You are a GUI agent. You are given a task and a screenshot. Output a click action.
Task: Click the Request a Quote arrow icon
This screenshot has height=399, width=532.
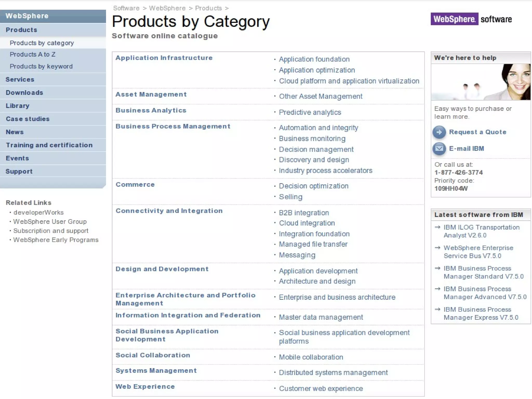click(x=439, y=132)
